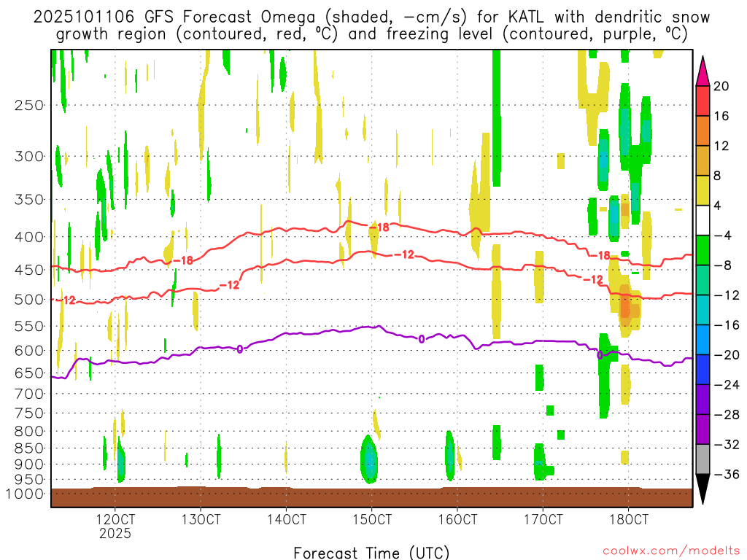Screen dimensions: 747x560
Task: Click the colorbar value label 16
Action: coord(721,116)
